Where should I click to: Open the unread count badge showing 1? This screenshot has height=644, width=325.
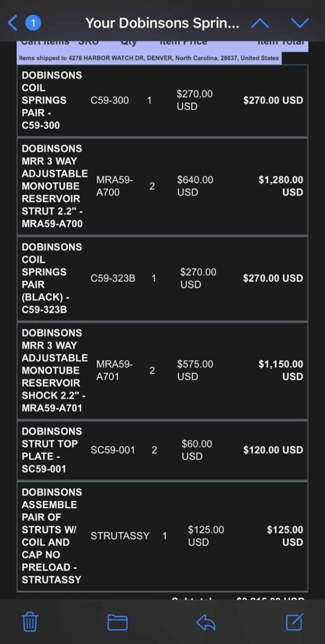(33, 23)
